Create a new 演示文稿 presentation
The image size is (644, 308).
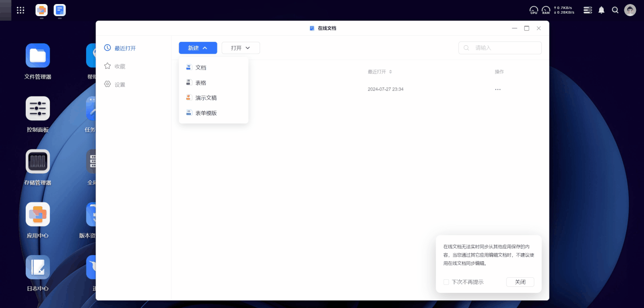coord(213,98)
